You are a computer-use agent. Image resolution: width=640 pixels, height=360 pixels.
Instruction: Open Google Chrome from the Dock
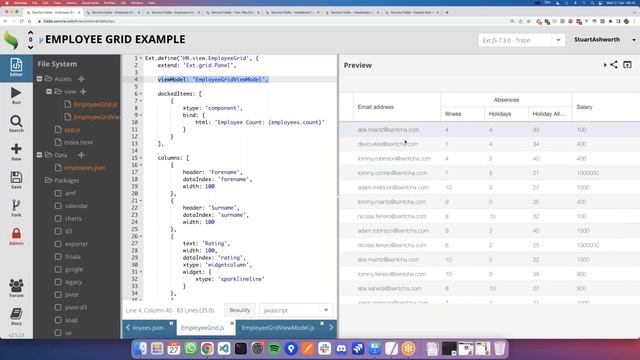click(207, 349)
